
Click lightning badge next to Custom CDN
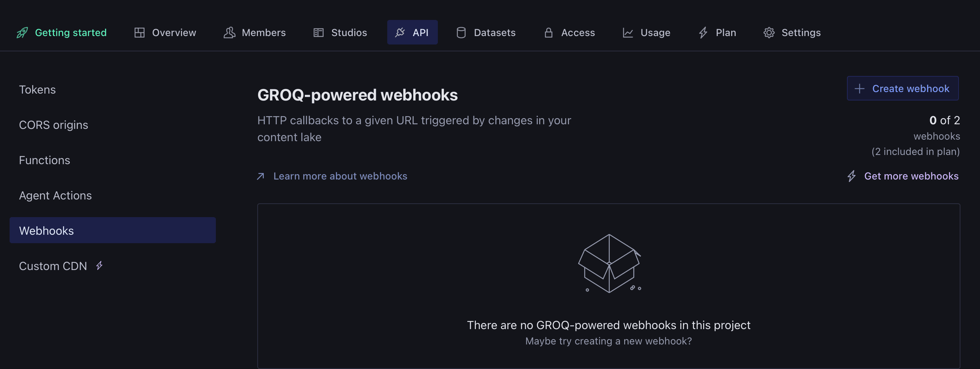(x=99, y=265)
